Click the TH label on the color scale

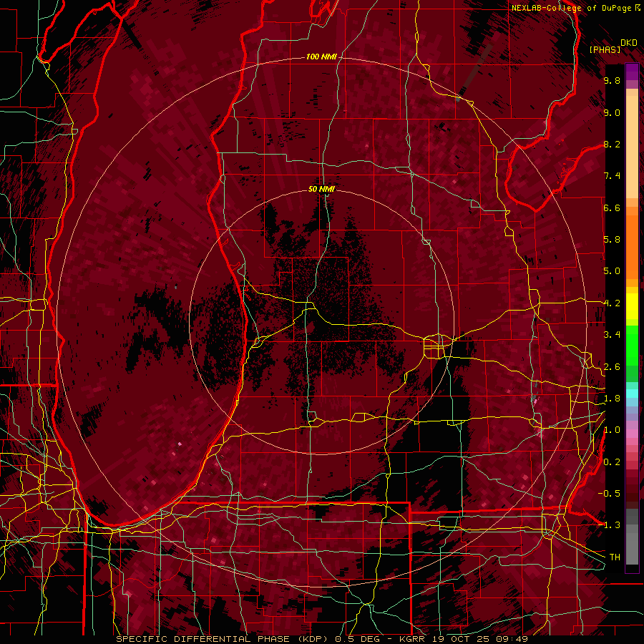pyautogui.click(x=615, y=557)
